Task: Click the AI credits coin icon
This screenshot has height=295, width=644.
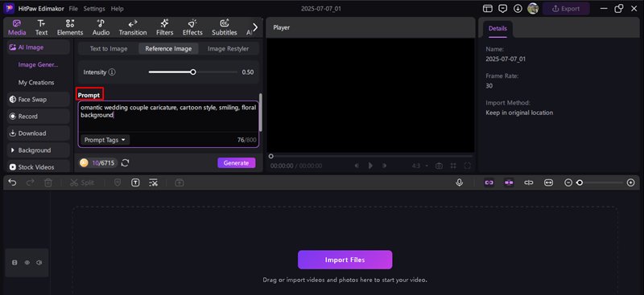Action: (x=84, y=163)
